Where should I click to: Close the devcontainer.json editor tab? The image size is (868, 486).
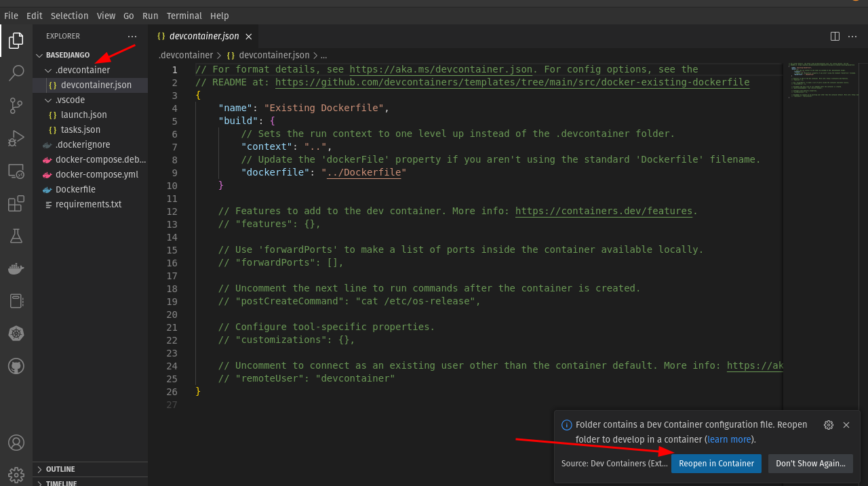(x=249, y=37)
